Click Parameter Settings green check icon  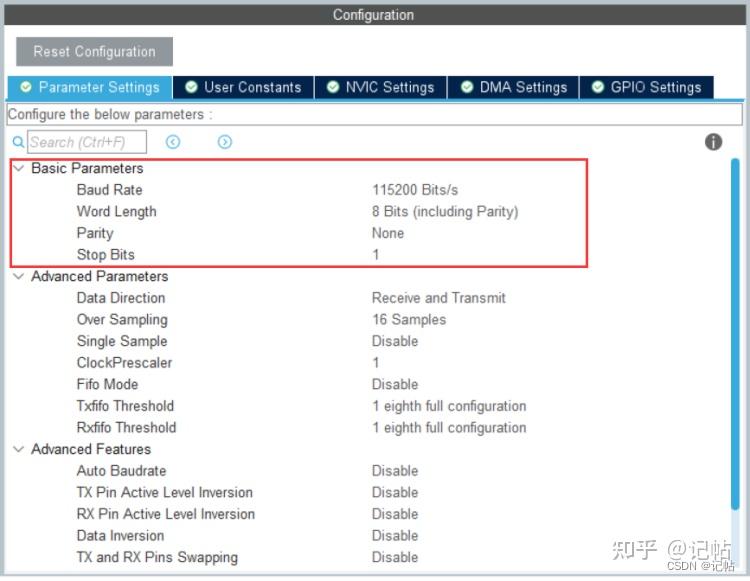click(x=26, y=87)
